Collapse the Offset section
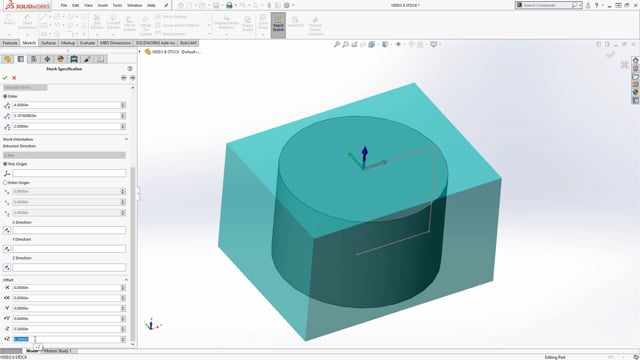 coord(126,280)
